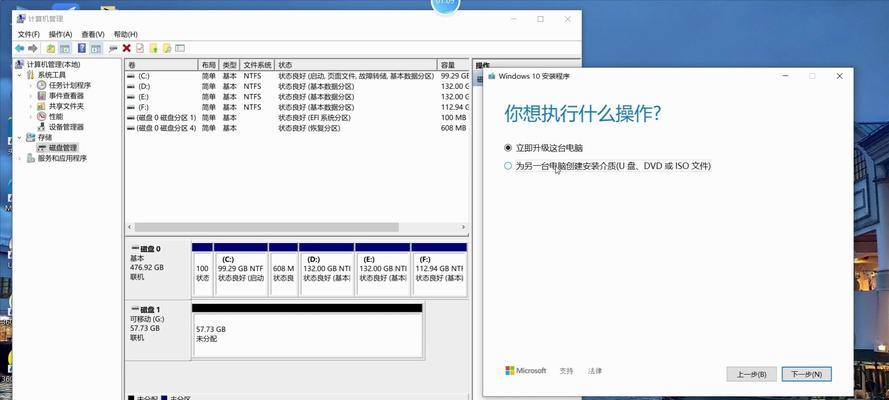Open the 帮助(H) menu
This screenshot has height=400, width=889.
[125, 35]
